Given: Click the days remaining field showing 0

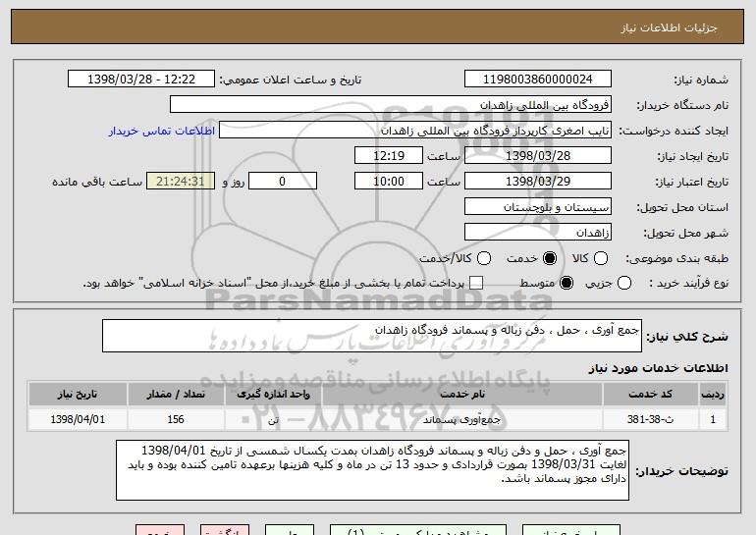Looking at the screenshot, I should tap(283, 182).
